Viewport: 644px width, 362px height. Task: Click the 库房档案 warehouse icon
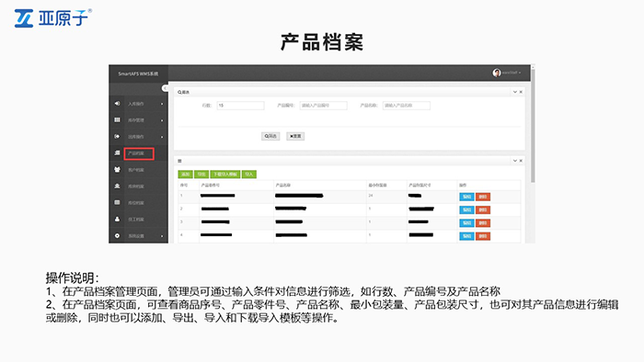click(x=117, y=186)
